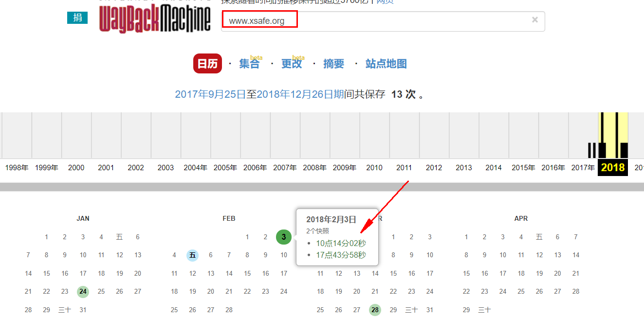Viewport: 644px width, 336px height.
Task: Click the Wayback Machine logo
Action: pyautogui.click(x=155, y=18)
